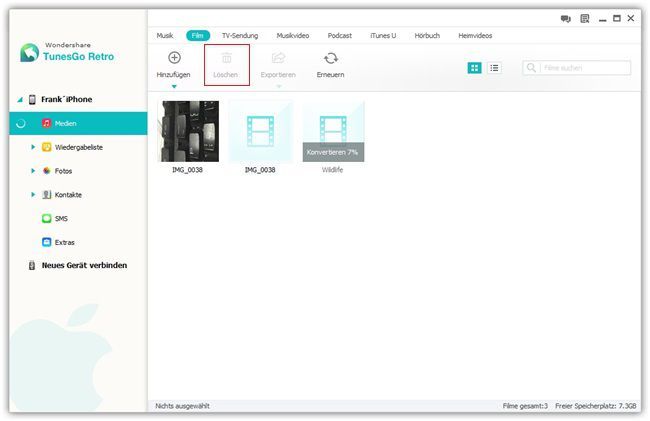Viewport: 650px width, 421px height.
Task: Select Medien in the sidebar
Action: click(78, 123)
